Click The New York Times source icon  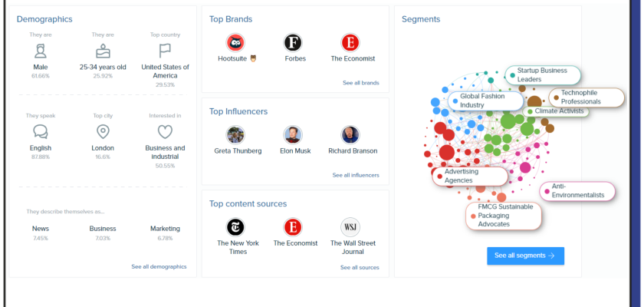[x=235, y=227]
